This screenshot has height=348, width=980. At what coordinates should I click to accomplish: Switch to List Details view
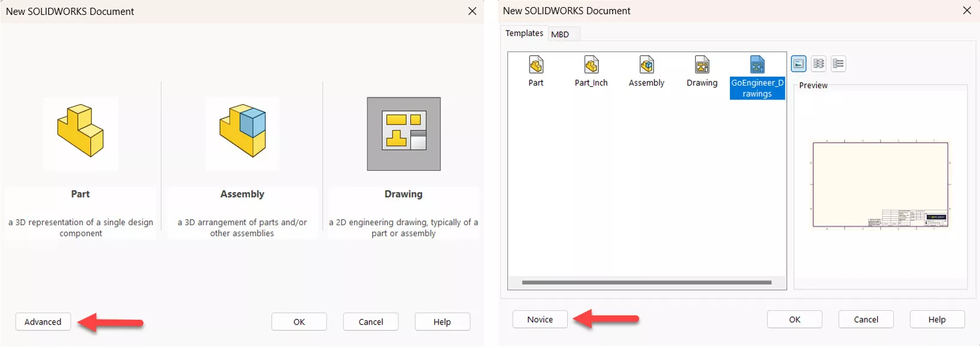839,63
